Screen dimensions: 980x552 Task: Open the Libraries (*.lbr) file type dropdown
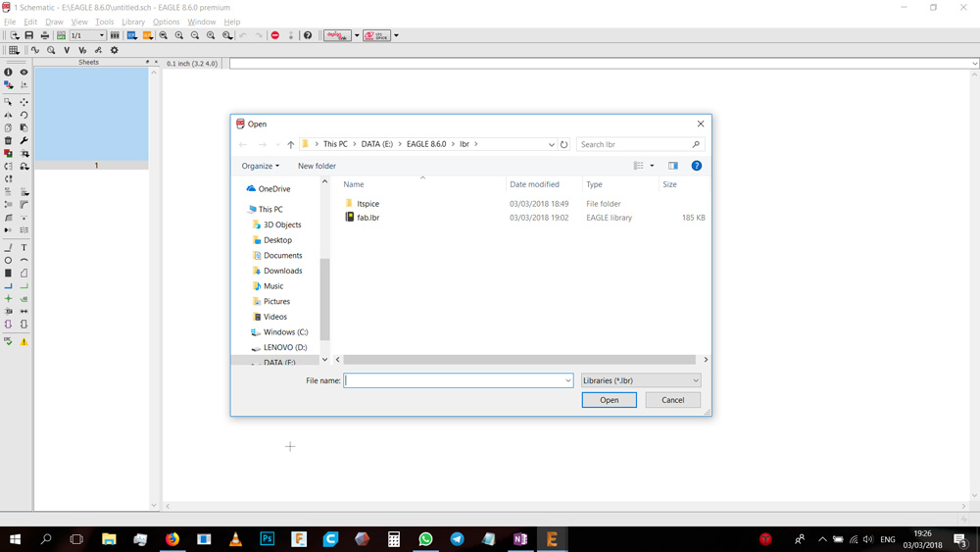641,380
